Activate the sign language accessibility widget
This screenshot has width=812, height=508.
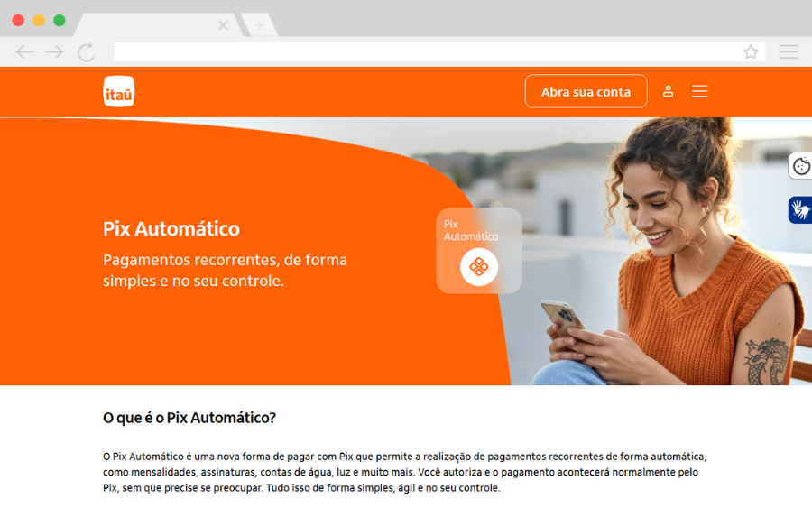(x=800, y=209)
